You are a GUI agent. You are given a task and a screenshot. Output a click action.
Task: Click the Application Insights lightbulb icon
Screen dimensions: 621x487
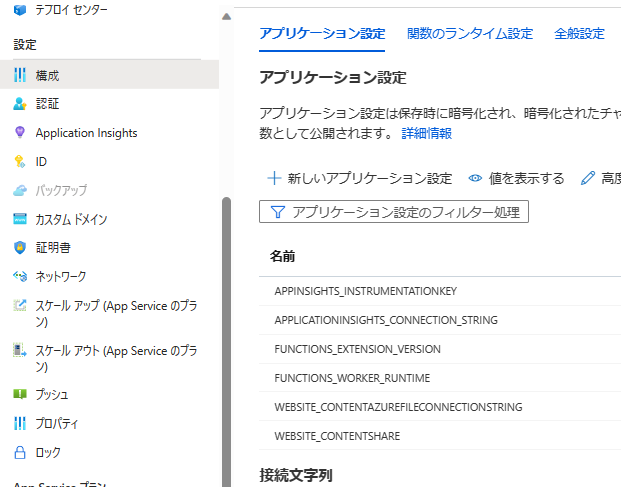(x=20, y=132)
